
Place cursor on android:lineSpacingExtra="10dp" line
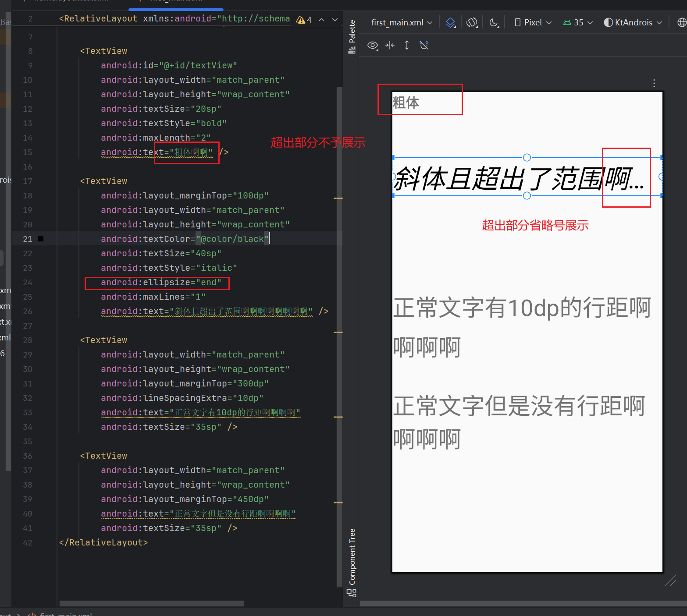(x=182, y=398)
